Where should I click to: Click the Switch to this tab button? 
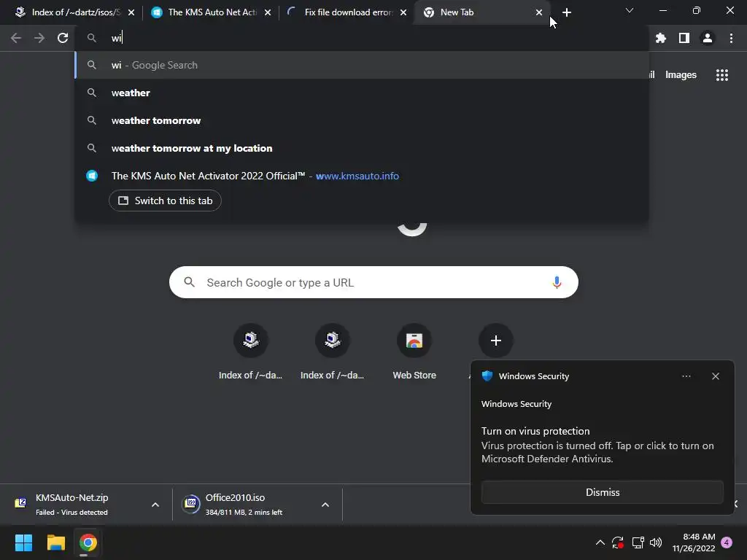[165, 201]
